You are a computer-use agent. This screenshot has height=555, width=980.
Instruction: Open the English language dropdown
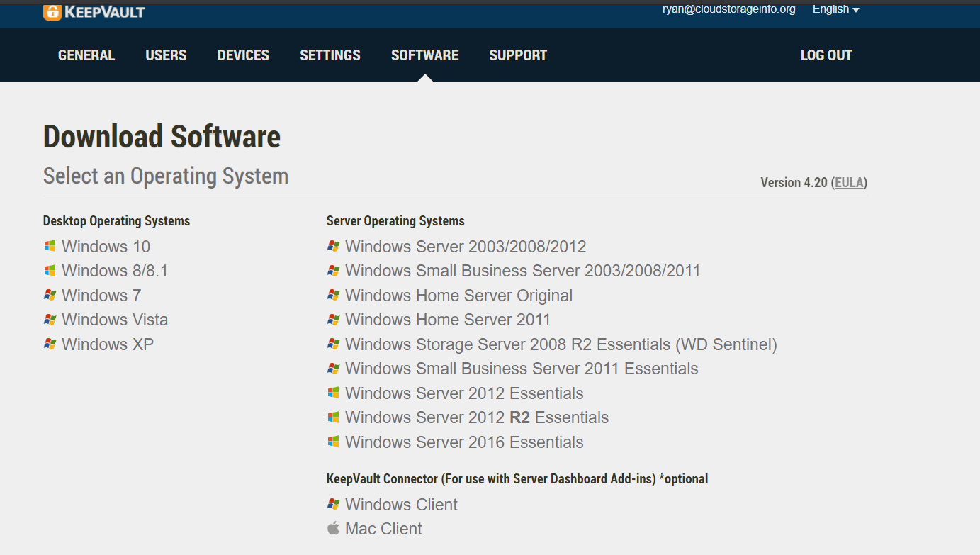coord(835,9)
